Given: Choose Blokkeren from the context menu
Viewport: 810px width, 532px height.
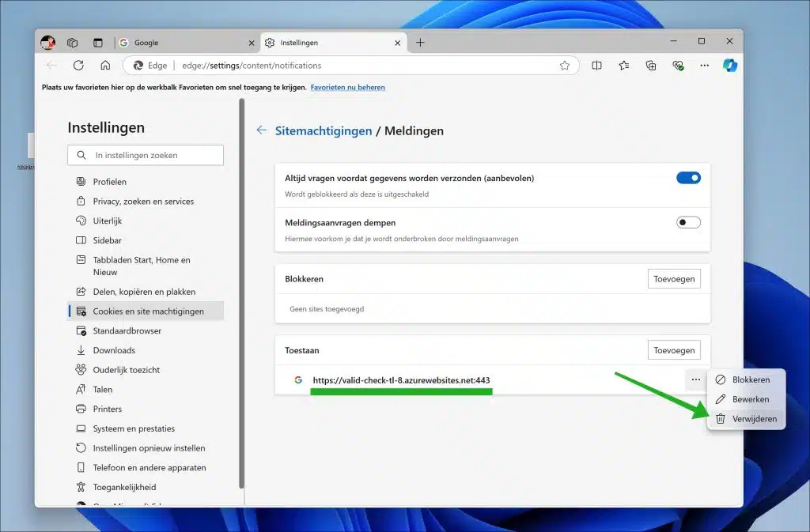Looking at the screenshot, I should coord(746,379).
